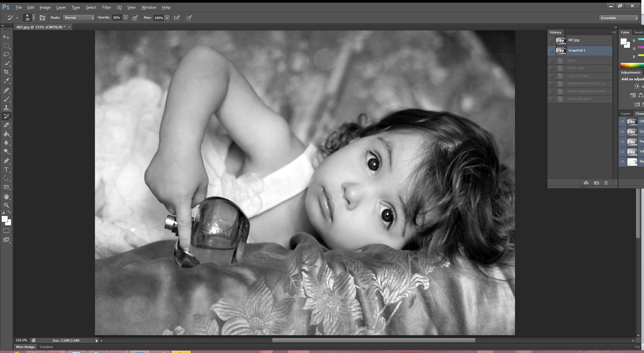Image resolution: width=644 pixels, height=353 pixels.
Task: Set history brush source to Snapshot 1
Action: tap(551, 50)
